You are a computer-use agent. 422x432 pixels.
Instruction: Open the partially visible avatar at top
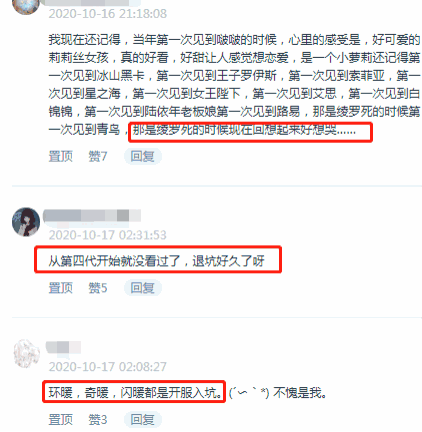coord(26,7)
